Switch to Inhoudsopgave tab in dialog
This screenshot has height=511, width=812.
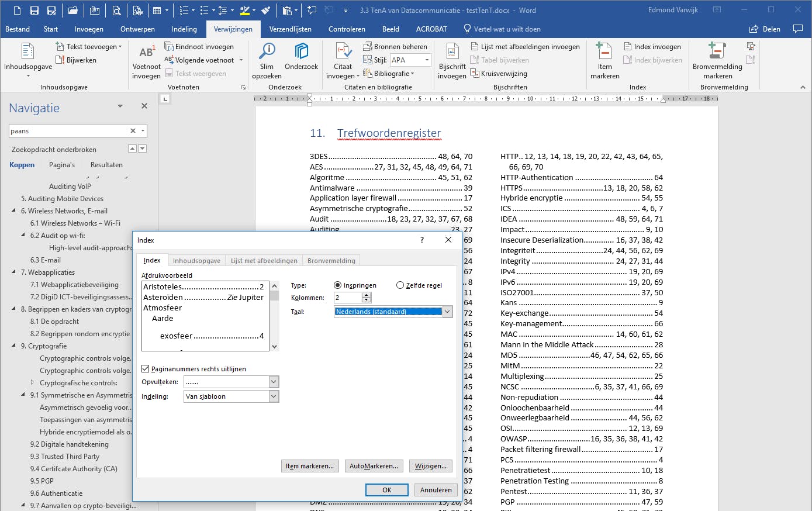click(x=196, y=261)
